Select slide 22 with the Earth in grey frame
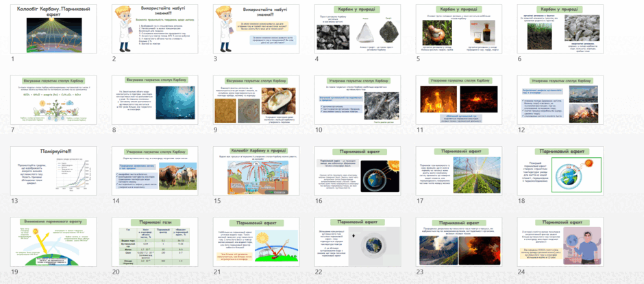Viewport: 644px width, 284px height. tap(358, 241)
